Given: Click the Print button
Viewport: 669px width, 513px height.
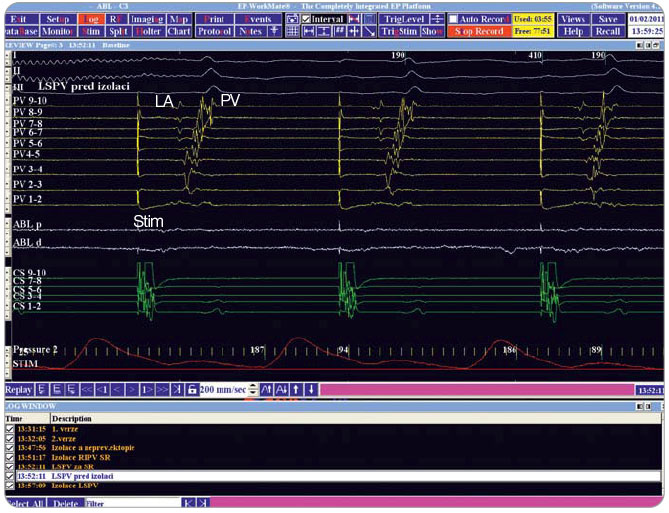Looking at the screenshot, I should click(x=214, y=19).
